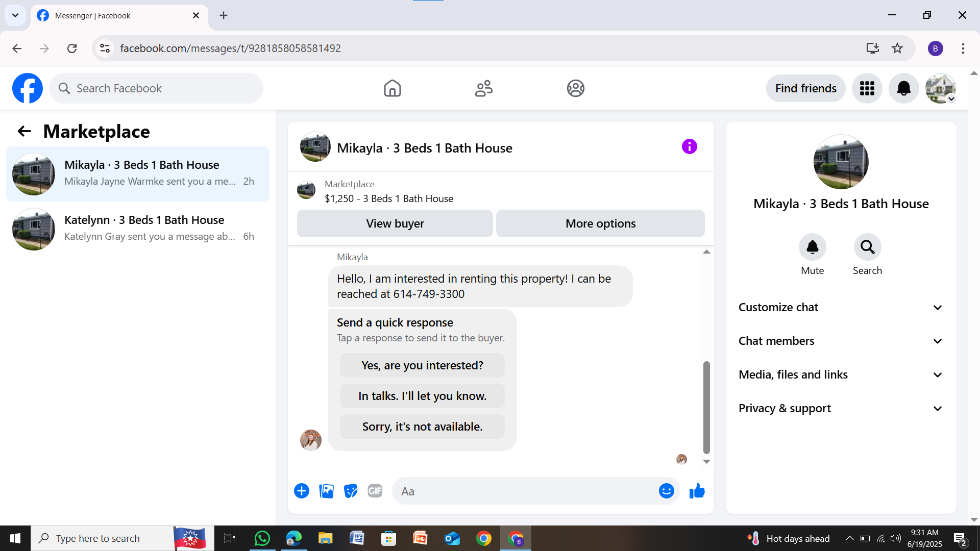Mute this conversation

[x=812, y=247]
